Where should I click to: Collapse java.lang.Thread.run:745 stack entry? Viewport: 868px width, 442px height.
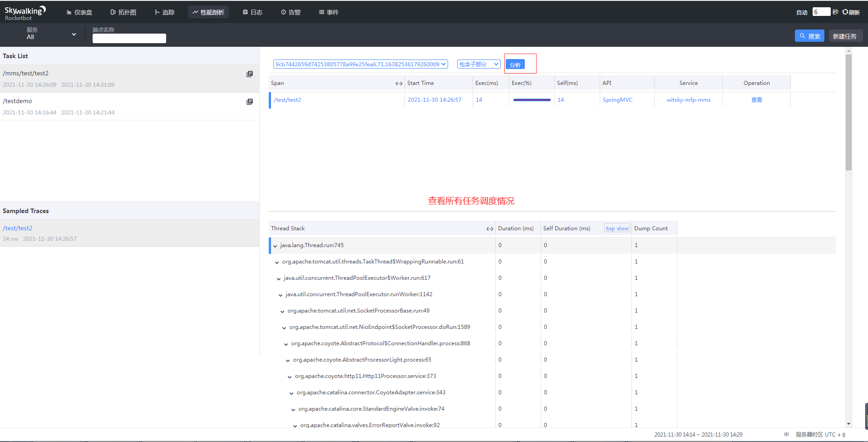tap(275, 245)
